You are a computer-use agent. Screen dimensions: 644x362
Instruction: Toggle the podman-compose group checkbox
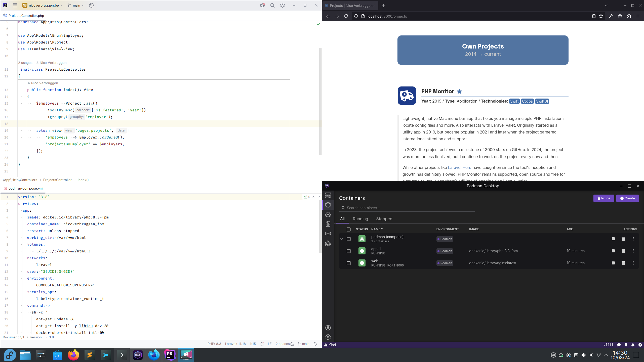tap(348, 239)
